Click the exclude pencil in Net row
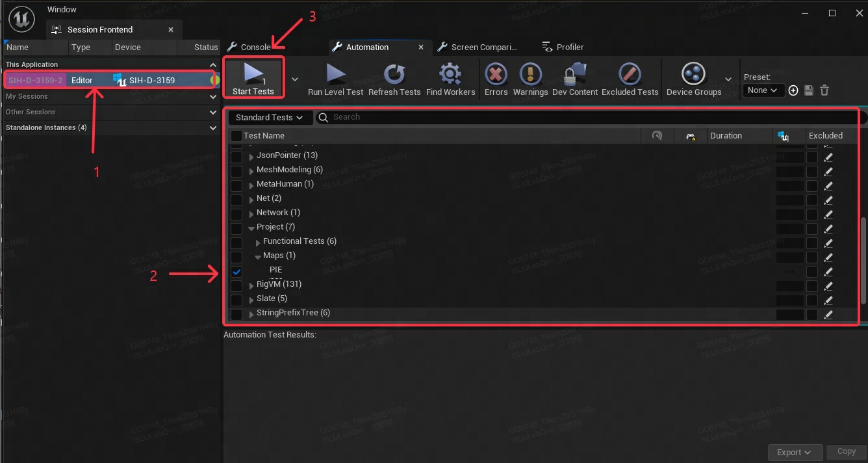Screen dimensions: 868x463 [828, 200]
